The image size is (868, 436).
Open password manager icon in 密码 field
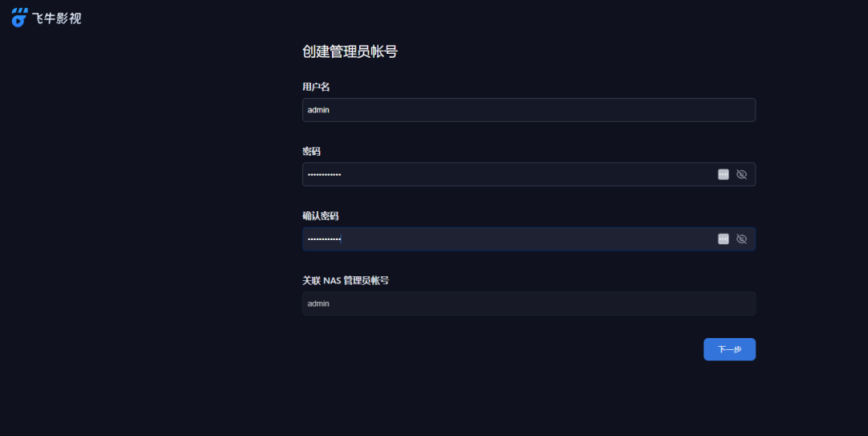723,174
